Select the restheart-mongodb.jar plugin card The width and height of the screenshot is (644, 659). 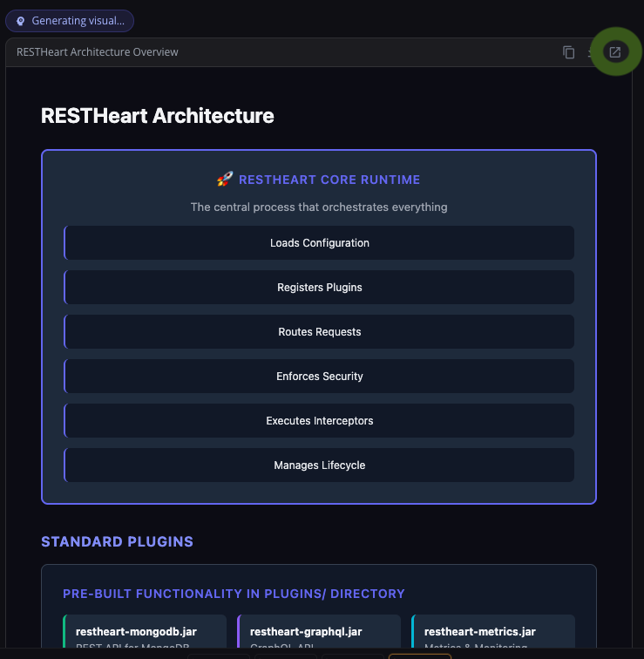pos(145,632)
